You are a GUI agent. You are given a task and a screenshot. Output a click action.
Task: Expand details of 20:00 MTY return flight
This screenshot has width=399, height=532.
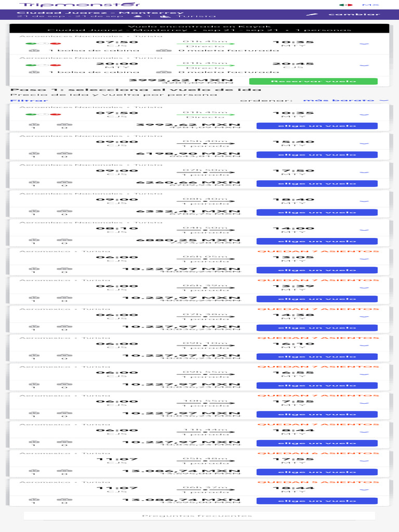[x=364, y=66]
